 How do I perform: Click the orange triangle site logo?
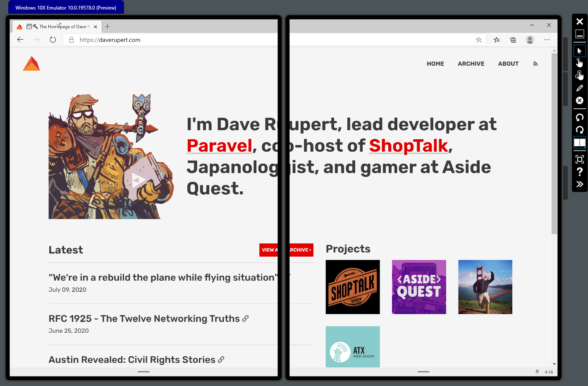pos(31,64)
